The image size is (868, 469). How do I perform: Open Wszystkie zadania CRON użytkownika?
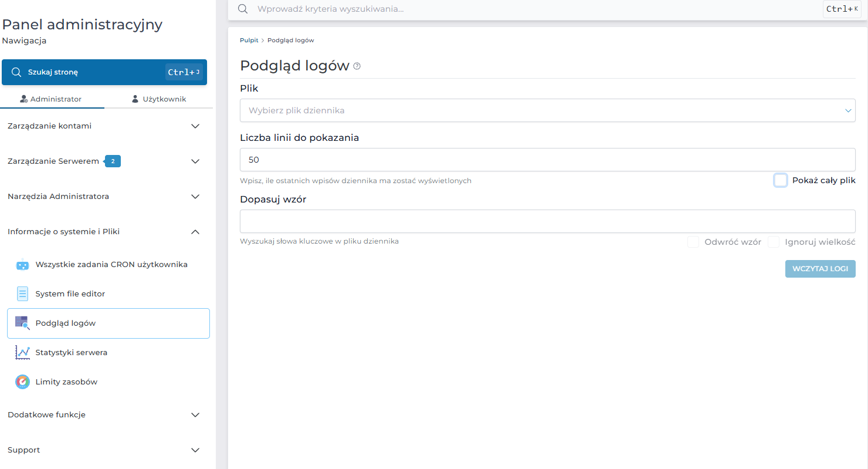tap(108, 265)
